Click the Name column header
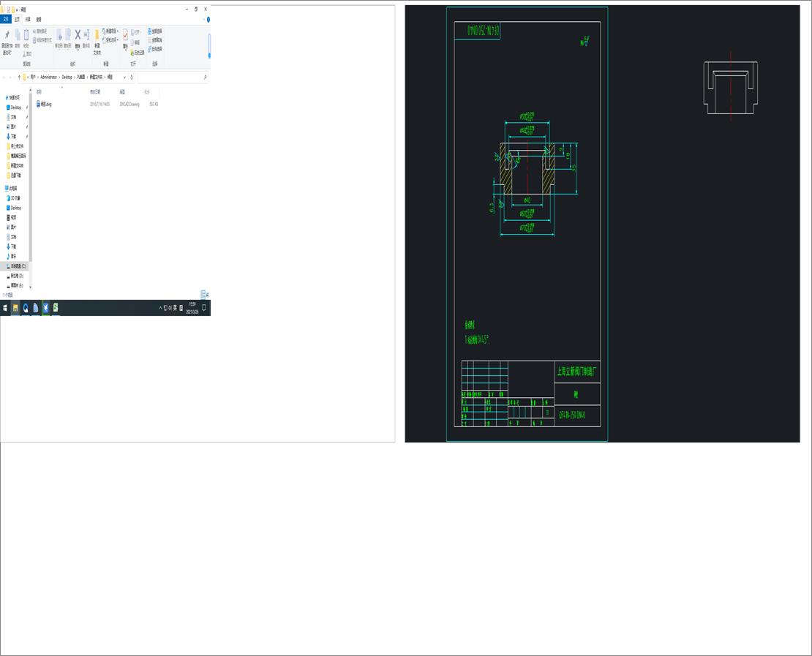 point(39,91)
